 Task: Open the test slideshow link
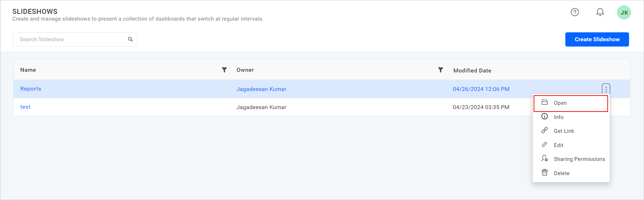[25, 107]
